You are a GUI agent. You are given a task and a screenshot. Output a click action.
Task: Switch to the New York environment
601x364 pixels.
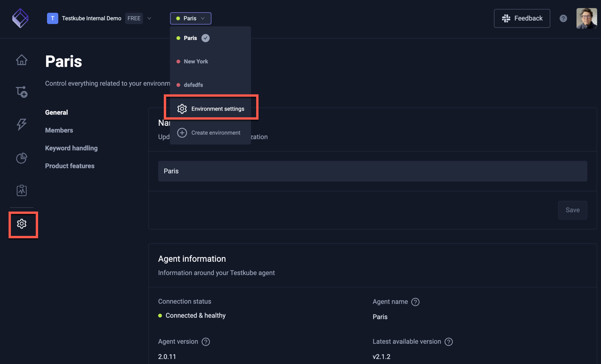tap(210, 61)
